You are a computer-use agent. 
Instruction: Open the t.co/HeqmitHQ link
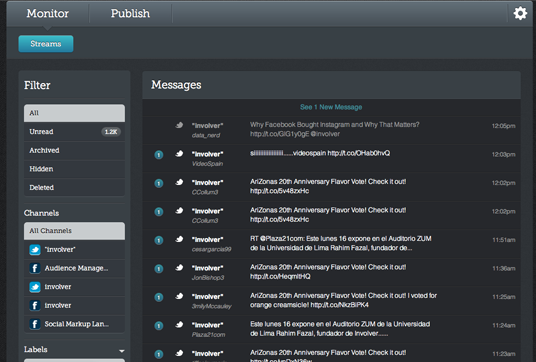click(280, 276)
